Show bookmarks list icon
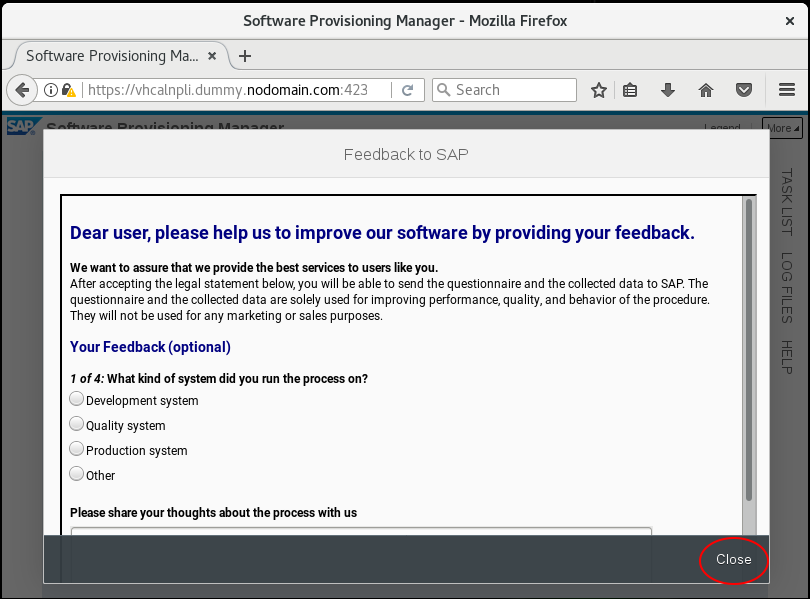This screenshot has height=599, width=810. click(630, 90)
